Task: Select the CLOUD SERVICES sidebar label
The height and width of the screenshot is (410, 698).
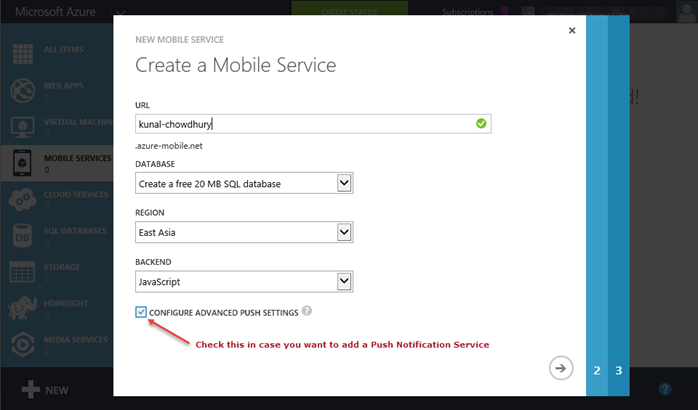Action: pyautogui.click(x=76, y=195)
